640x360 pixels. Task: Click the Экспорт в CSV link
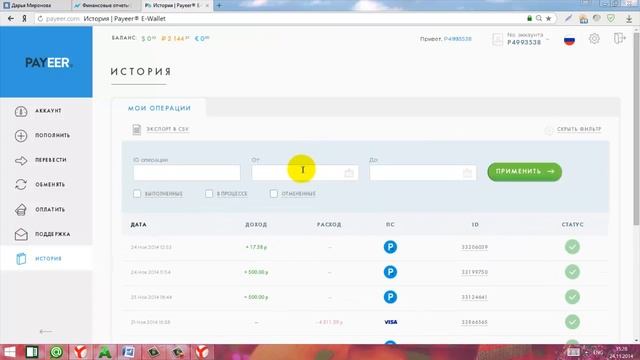pos(167,129)
